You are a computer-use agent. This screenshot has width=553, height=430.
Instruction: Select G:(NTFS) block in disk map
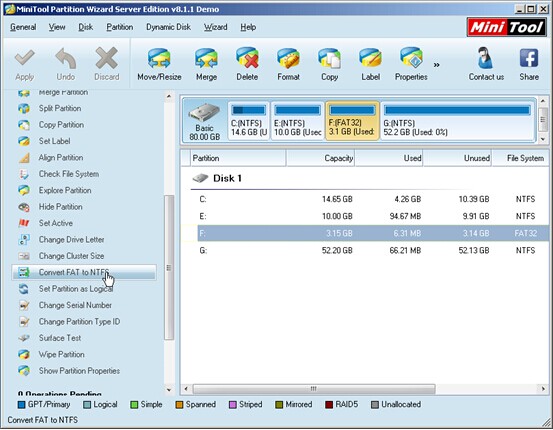tap(457, 121)
